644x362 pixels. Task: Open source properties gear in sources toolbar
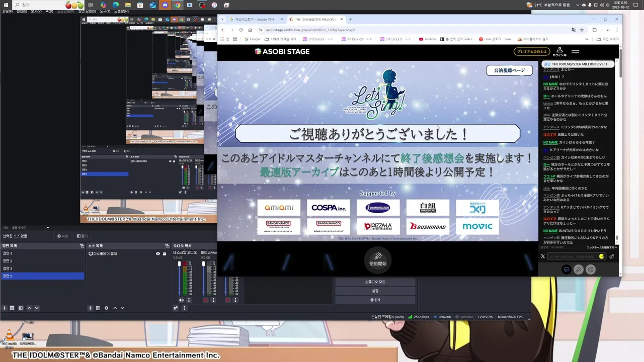(106, 308)
